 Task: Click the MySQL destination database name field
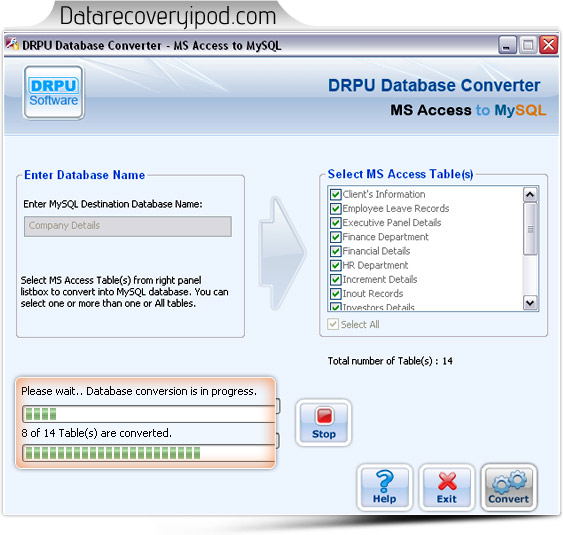coord(127,226)
